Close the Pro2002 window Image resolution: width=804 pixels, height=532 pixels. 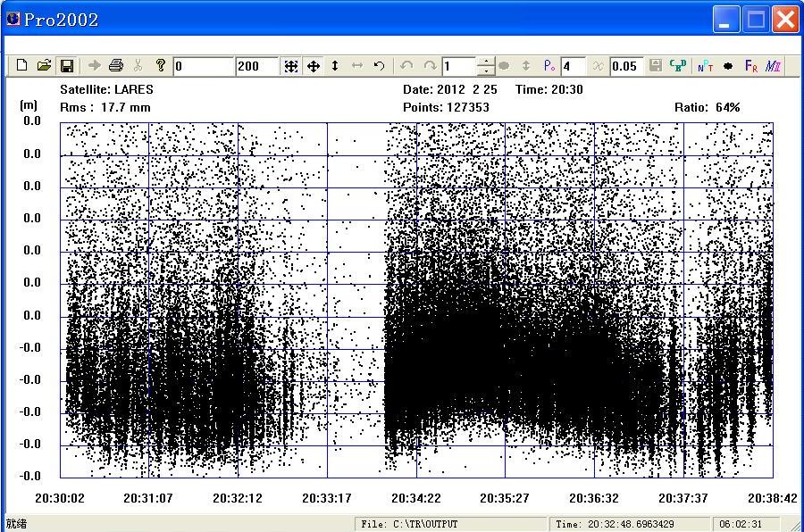pos(785,20)
